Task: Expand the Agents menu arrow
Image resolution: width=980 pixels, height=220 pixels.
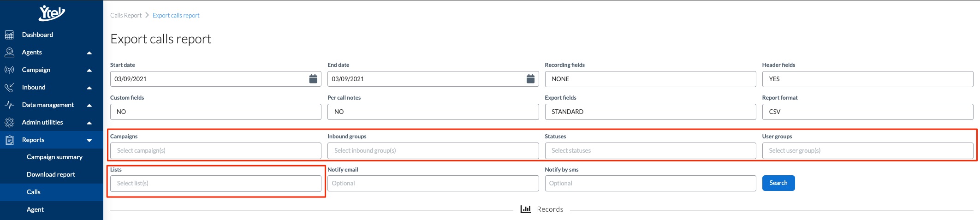Action: tap(89, 53)
